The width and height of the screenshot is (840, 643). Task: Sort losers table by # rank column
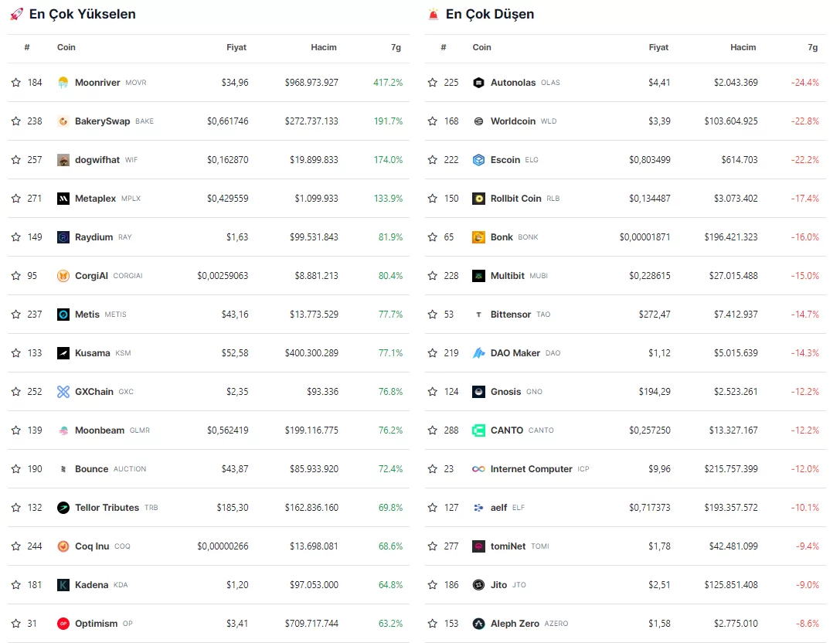click(444, 47)
